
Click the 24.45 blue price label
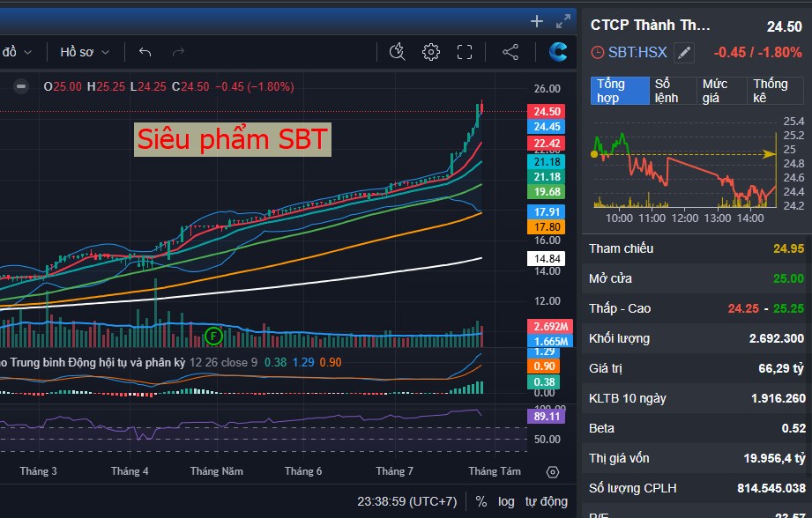coord(547,127)
